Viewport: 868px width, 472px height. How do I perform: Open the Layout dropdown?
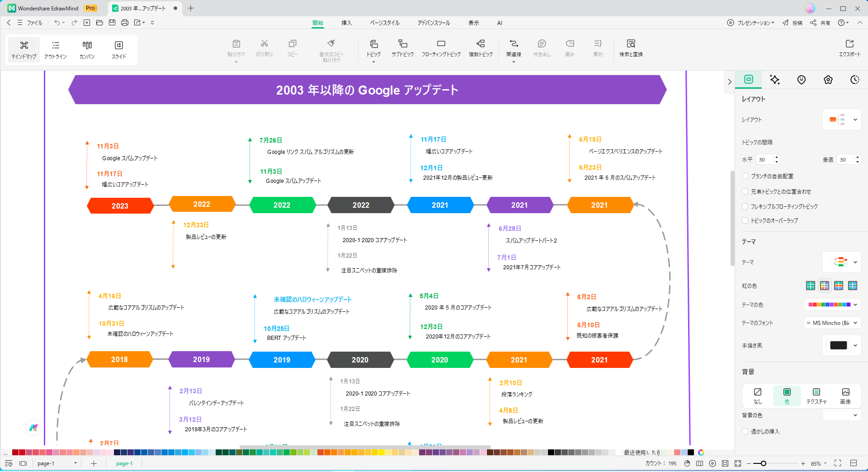(x=841, y=119)
